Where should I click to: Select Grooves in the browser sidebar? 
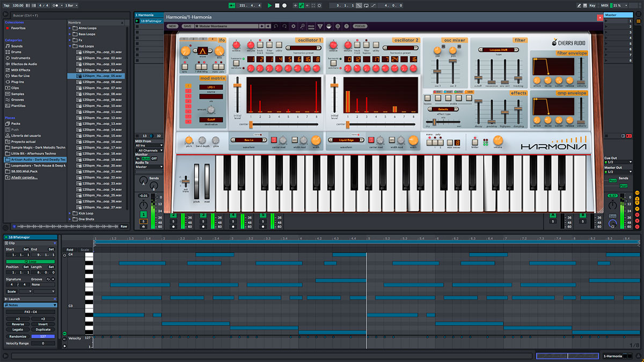18,100
